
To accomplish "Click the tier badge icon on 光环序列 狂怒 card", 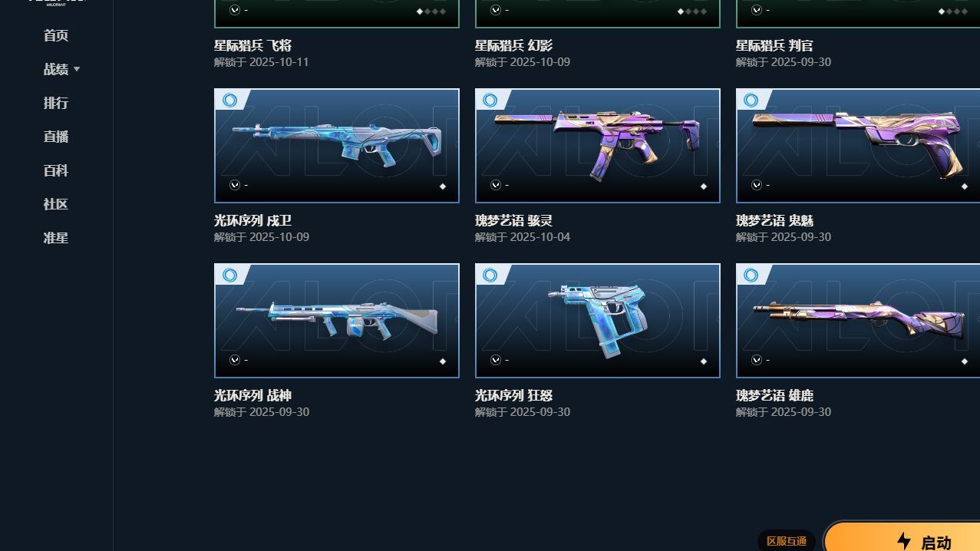I will pyautogui.click(x=490, y=275).
